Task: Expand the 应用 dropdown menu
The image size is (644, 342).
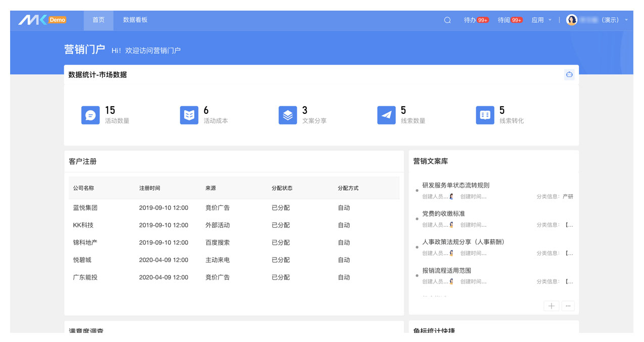Action: [541, 20]
